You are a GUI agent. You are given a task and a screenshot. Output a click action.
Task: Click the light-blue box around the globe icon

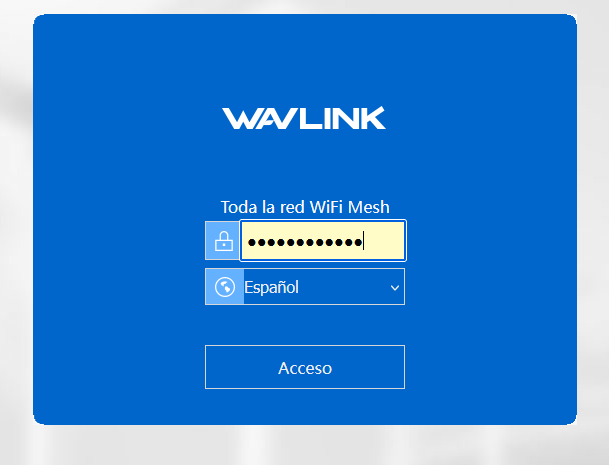(x=224, y=287)
